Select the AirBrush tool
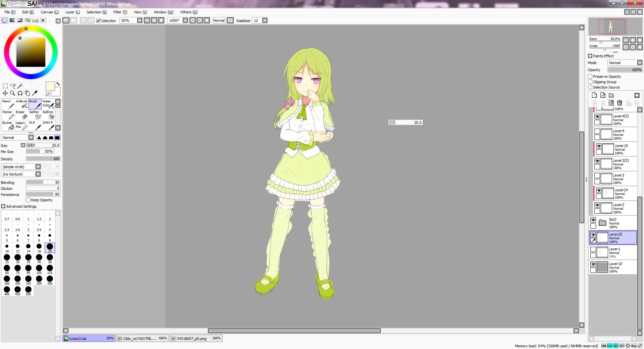644x349 pixels. 21,104
